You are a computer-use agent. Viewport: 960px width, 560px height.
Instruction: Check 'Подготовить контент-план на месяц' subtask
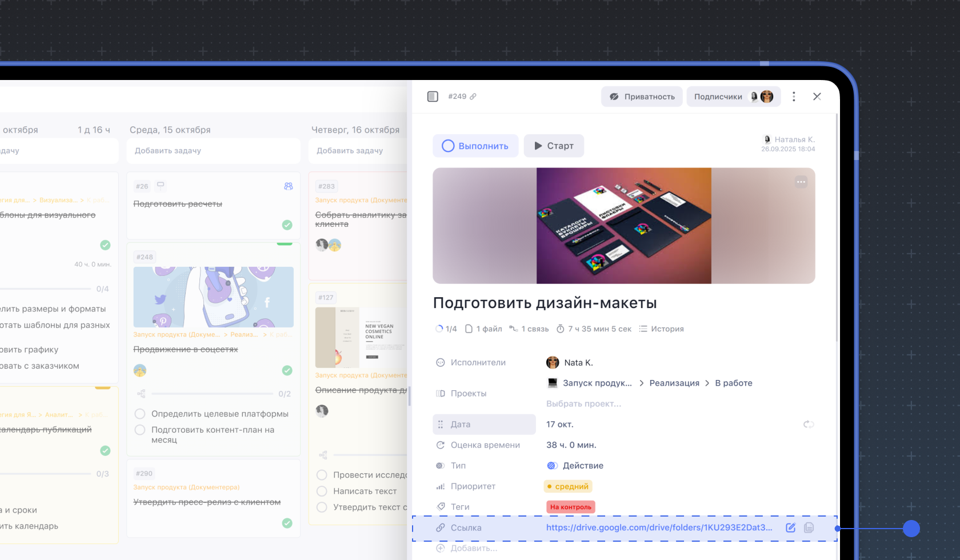click(x=140, y=430)
